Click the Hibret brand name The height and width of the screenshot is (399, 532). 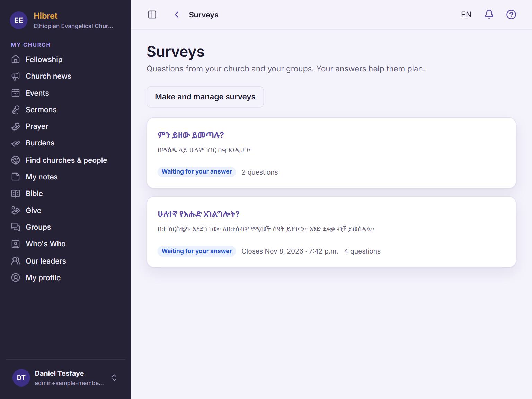(x=46, y=16)
